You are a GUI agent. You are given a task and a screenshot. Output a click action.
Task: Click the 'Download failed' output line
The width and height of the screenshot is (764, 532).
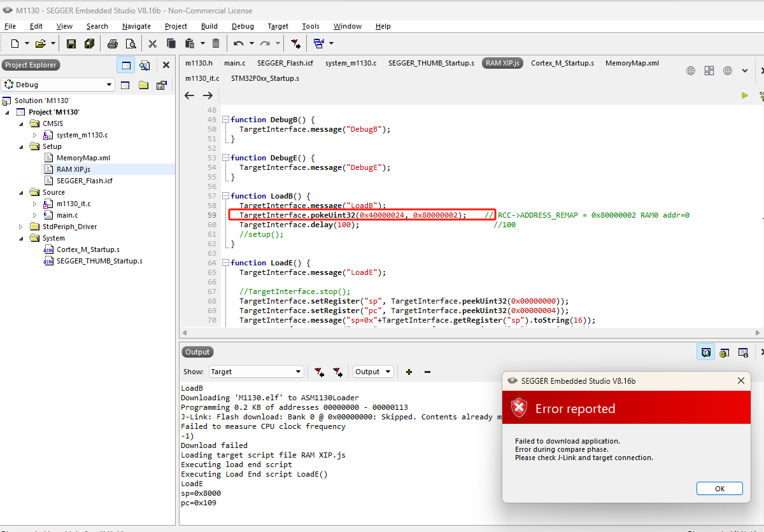214,445
